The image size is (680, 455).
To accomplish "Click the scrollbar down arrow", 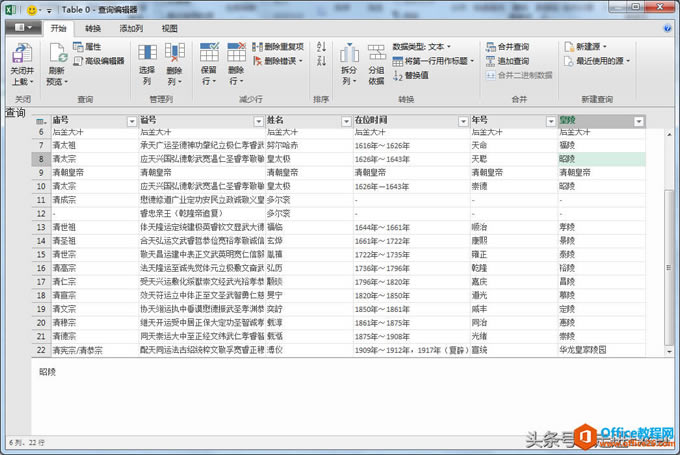I will pyautogui.click(x=669, y=351).
